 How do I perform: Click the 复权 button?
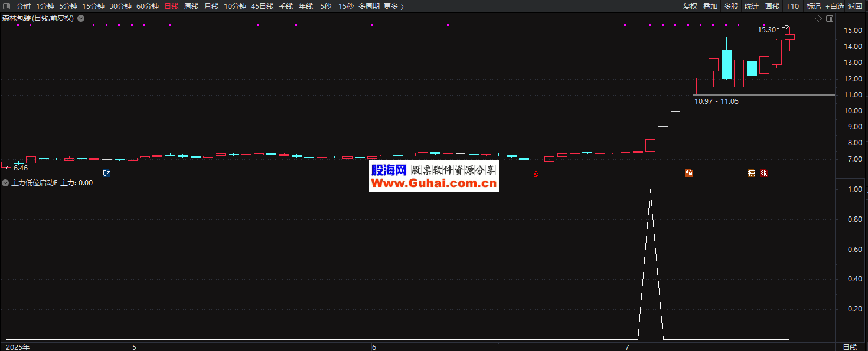pyautogui.click(x=690, y=6)
